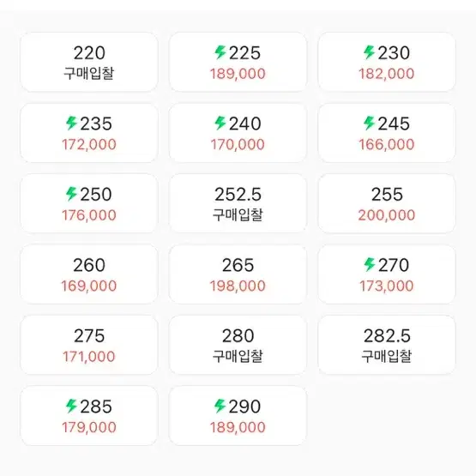Image resolution: width=476 pixels, height=476 pixels.
Task: Tap the green bolt icon next to 285
Action: 72,406
